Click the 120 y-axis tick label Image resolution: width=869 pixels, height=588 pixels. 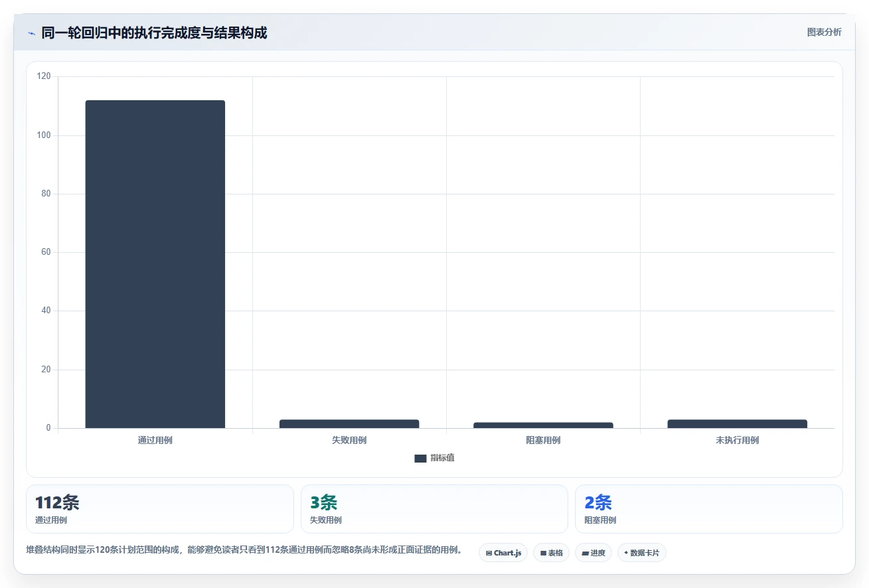point(44,77)
